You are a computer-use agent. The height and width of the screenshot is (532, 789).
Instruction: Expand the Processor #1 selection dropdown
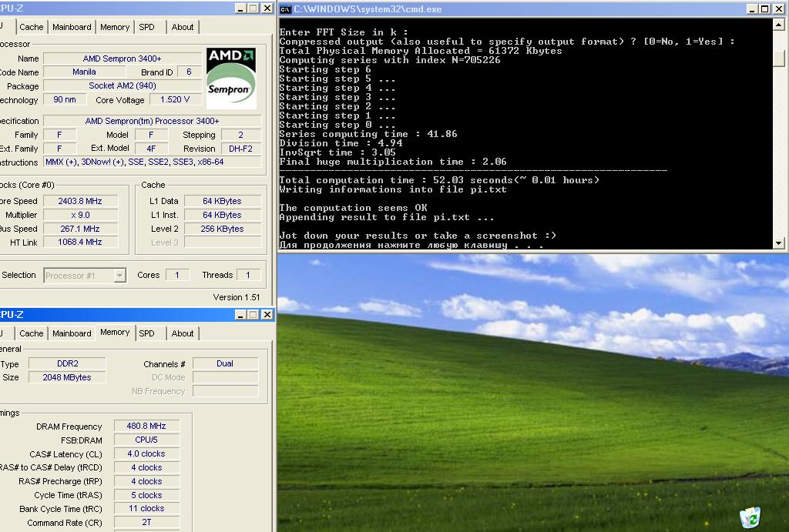click(119, 276)
